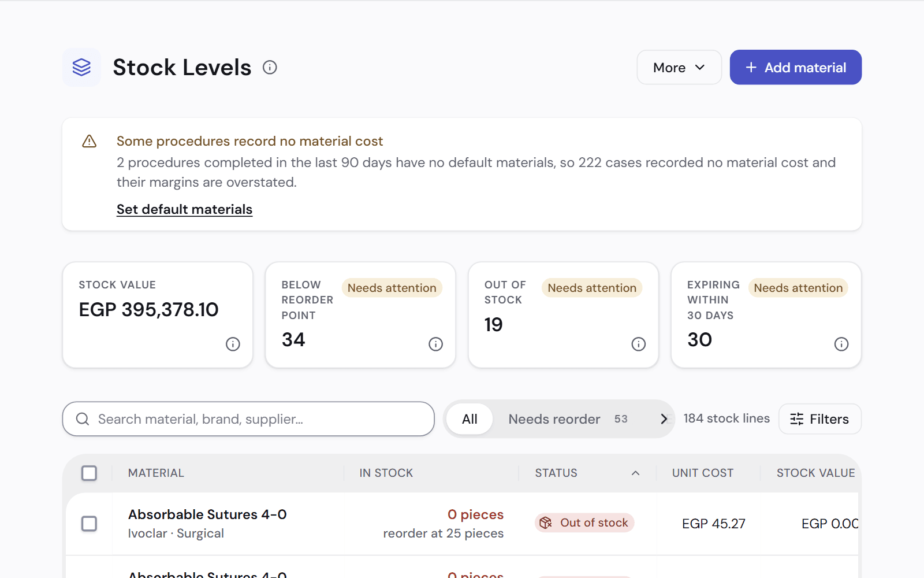The image size is (924, 578).
Task: Click the Add material button
Action: tap(795, 68)
